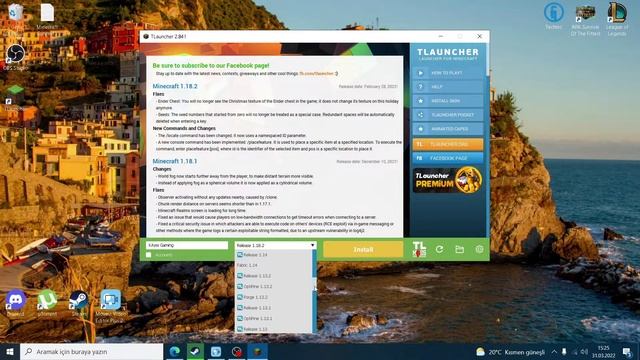
Task: Click the TLauncher Premium banner
Action: pyautogui.click(x=448, y=180)
